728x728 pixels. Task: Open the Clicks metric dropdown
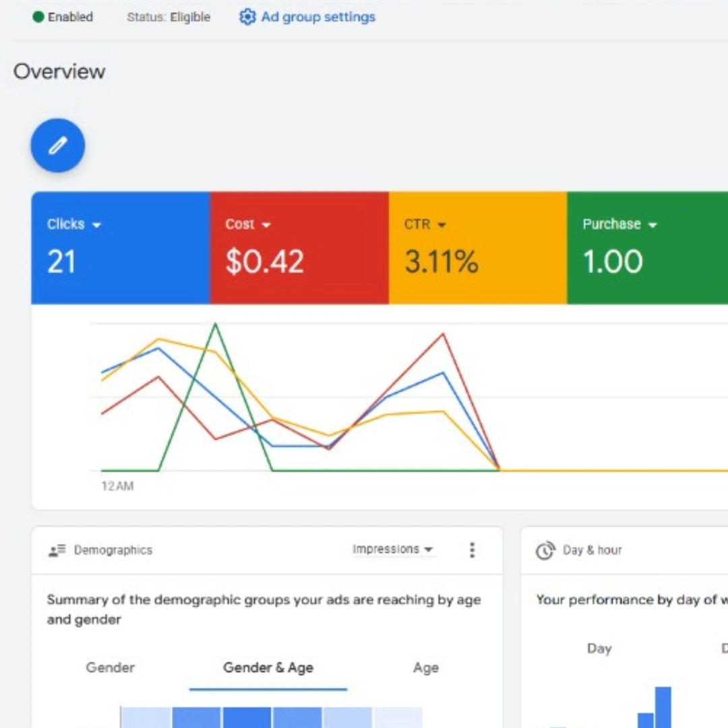pyautogui.click(x=97, y=224)
